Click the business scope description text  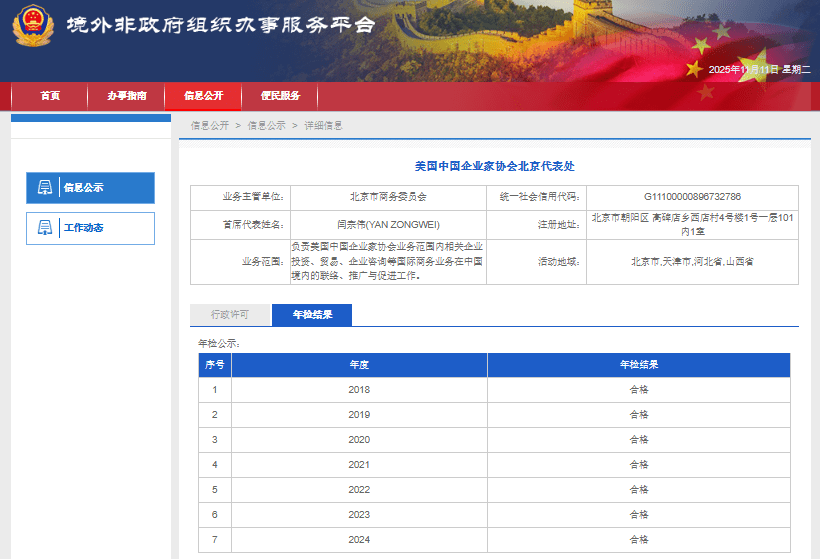[388, 261]
